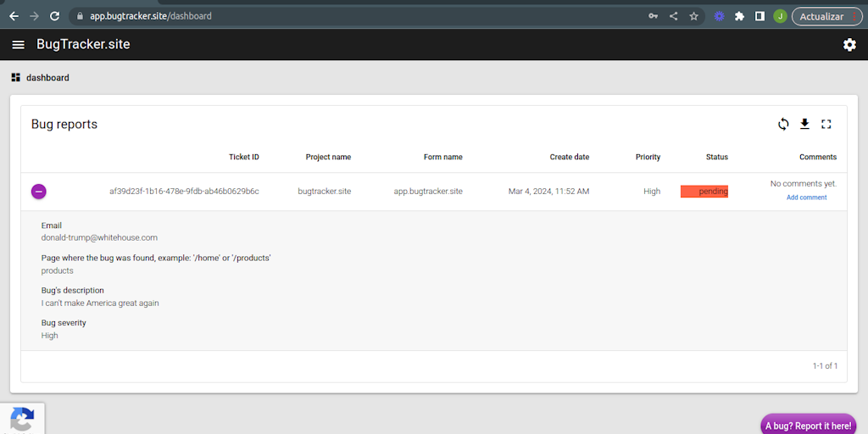Viewport: 868px width, 434px height.
Task: Open settings via the gear icon
Action: click(849, 45)
